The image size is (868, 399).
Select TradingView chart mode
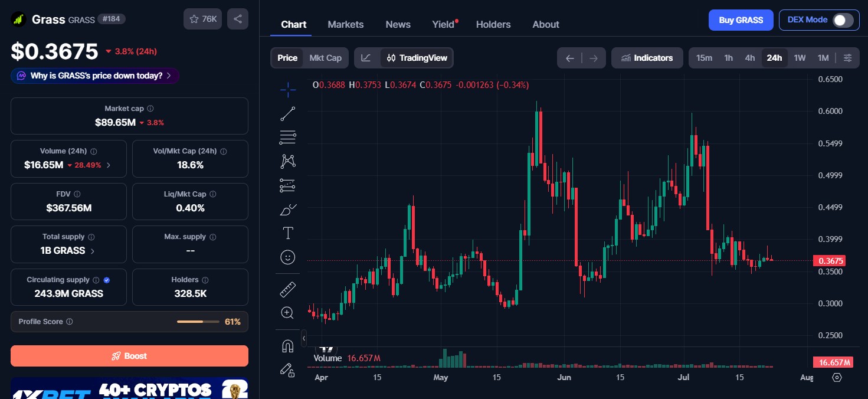(417, 58)
